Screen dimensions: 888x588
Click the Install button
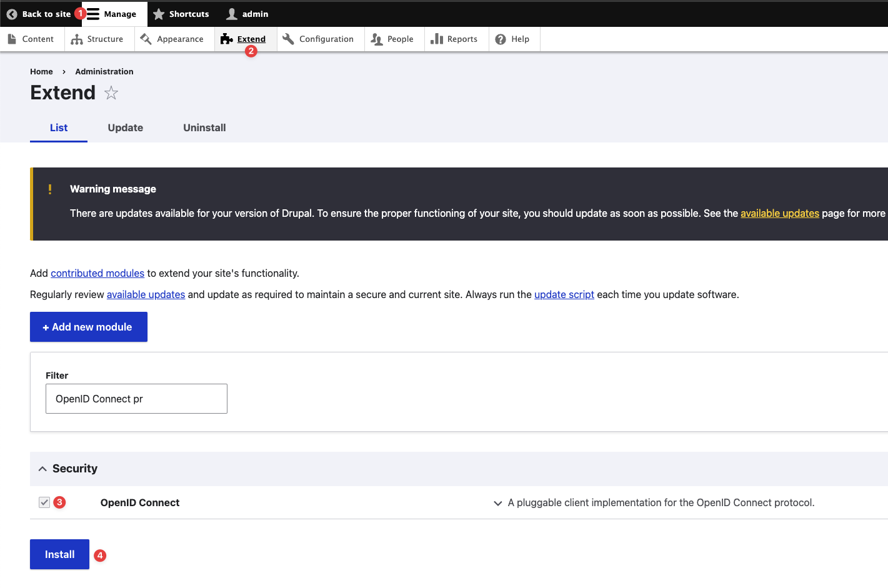click(x=59, y=554)
